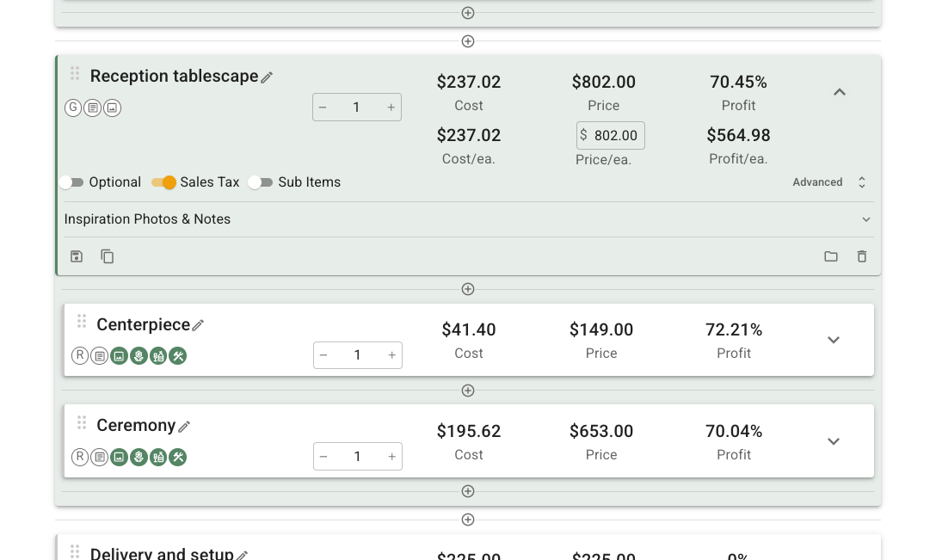Add an item directly above the Centerpiece card
This screenshot has height=560, width=936.
468,289
